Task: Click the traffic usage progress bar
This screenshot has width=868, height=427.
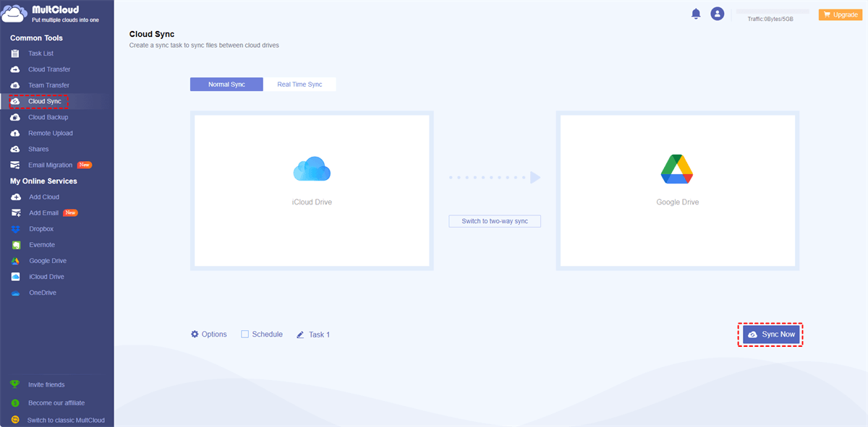Action: tap(772, 12)
